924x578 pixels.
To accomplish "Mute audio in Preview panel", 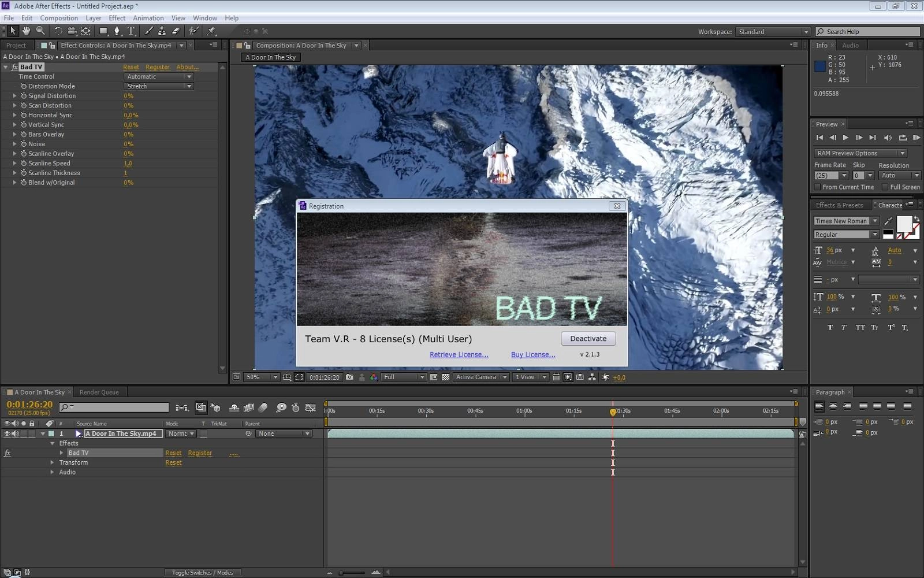I will pyautogui.click(x=888, y=138).
